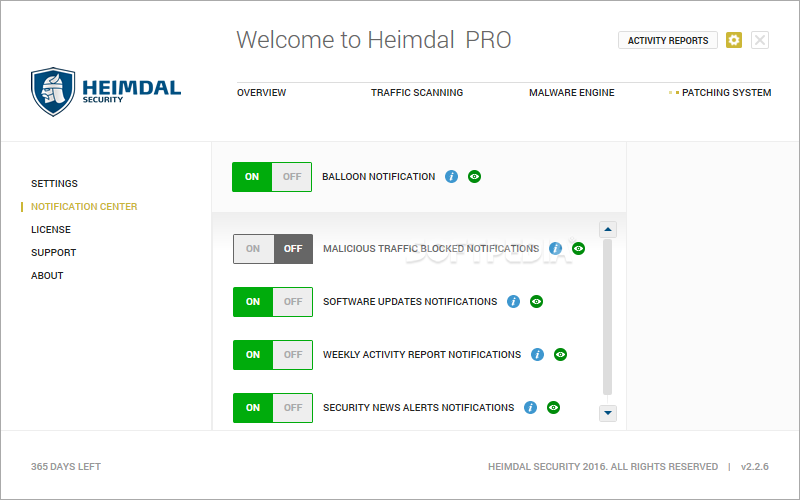Open the Traffic Scanning tab
Image resolution: width=800 pixels, height=500 pixels.
point(417,93)
